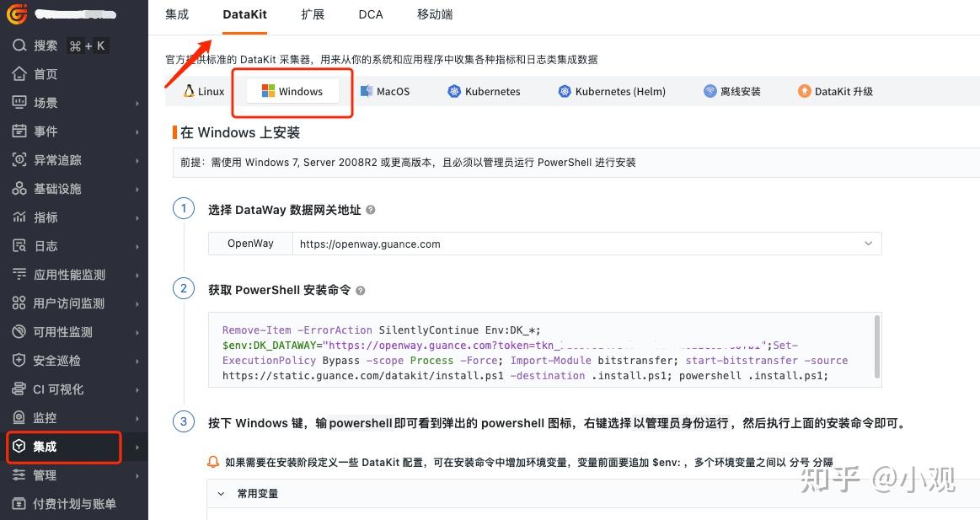Click the 日志 log search icon
980x520 pixels.
click(x=19, y=245)
